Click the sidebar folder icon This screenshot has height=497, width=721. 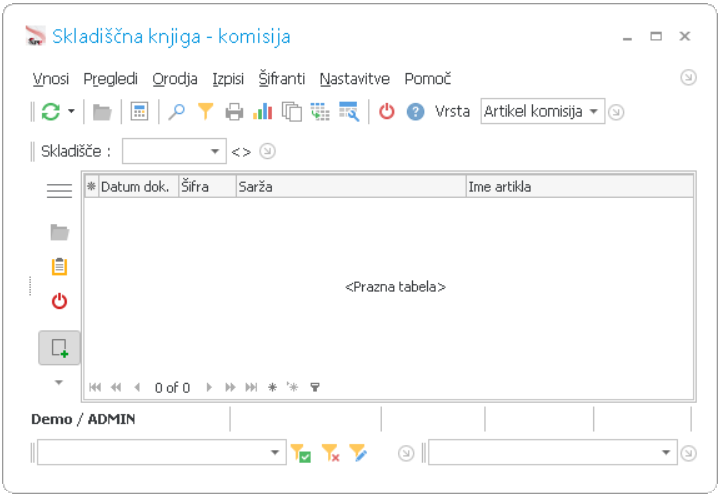(59, 232)
